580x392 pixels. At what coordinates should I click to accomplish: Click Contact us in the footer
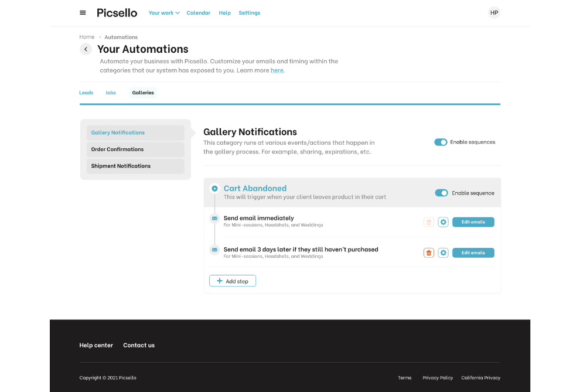139,345
